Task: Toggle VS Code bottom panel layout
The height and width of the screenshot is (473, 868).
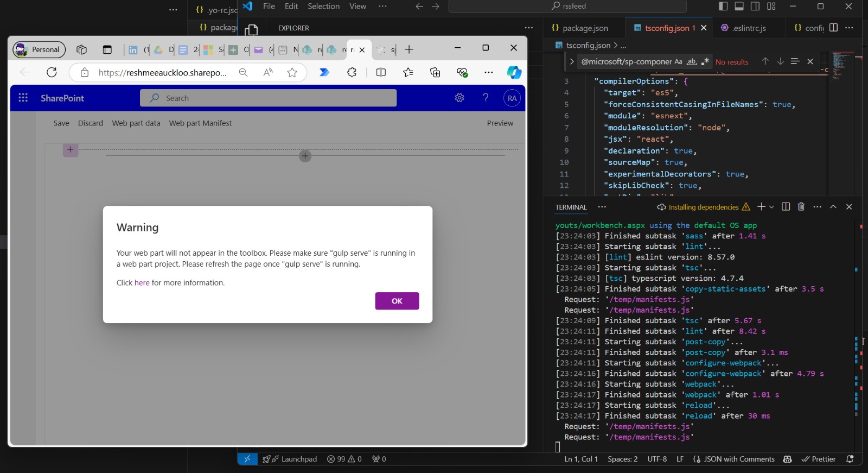Action: (739, 7)
